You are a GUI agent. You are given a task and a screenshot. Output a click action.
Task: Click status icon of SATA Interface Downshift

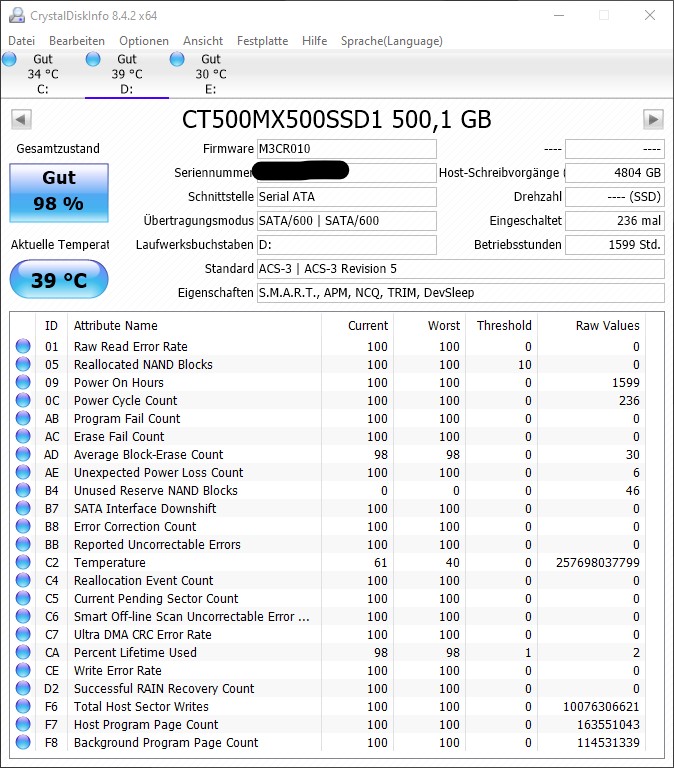click(x=23, y=508)
